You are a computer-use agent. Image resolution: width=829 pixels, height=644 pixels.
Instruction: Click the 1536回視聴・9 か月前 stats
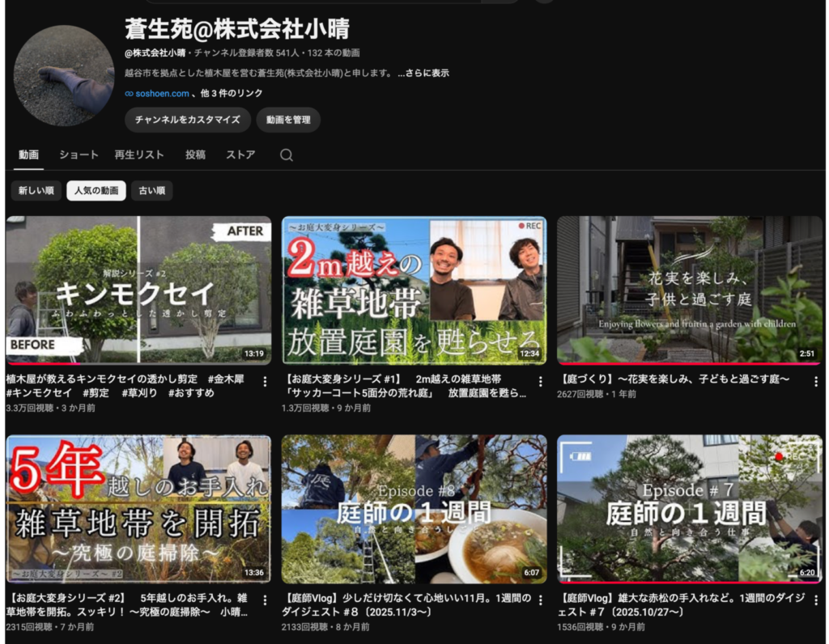[x=601, y=626]
